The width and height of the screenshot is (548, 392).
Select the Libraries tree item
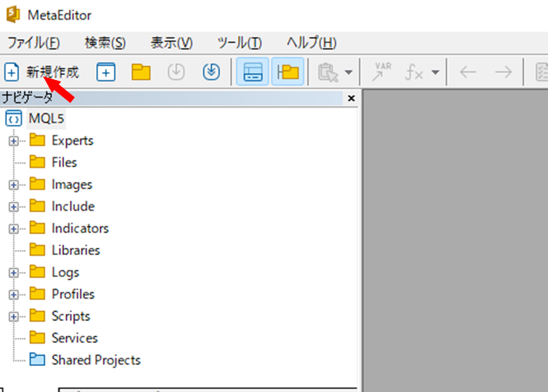tap(76, 251)
